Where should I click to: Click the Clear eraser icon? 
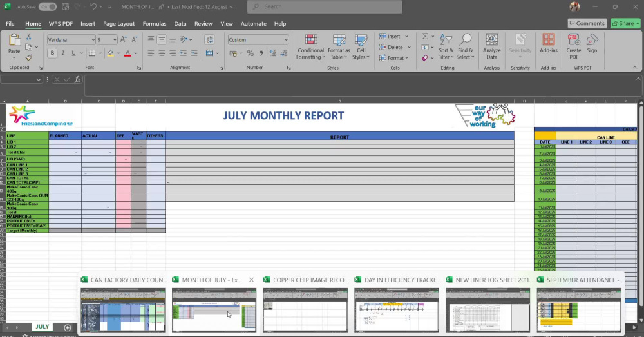[x=425, y=58]
